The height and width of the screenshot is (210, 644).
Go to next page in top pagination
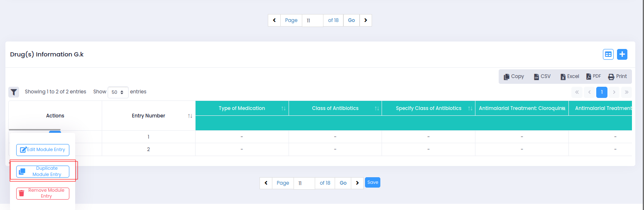pos(365,20)
